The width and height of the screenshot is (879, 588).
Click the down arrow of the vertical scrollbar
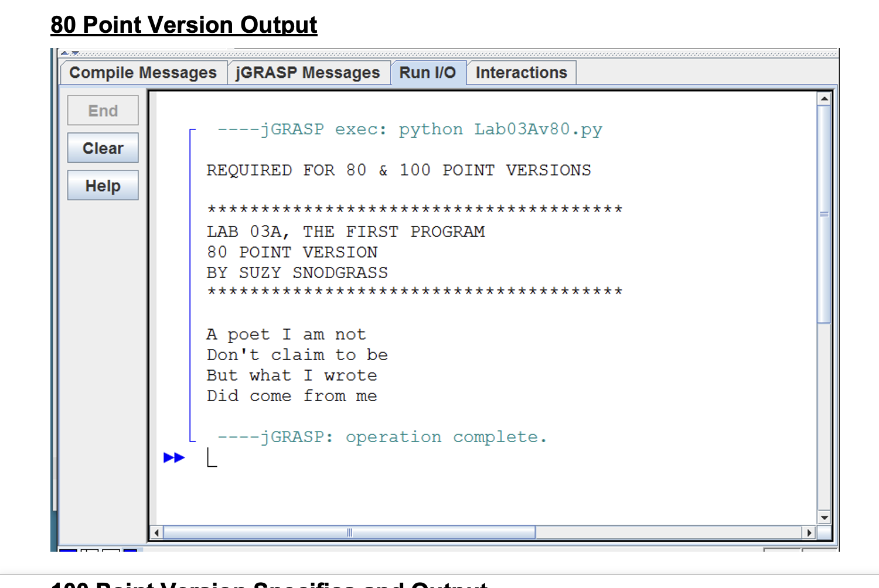[825, 518]
